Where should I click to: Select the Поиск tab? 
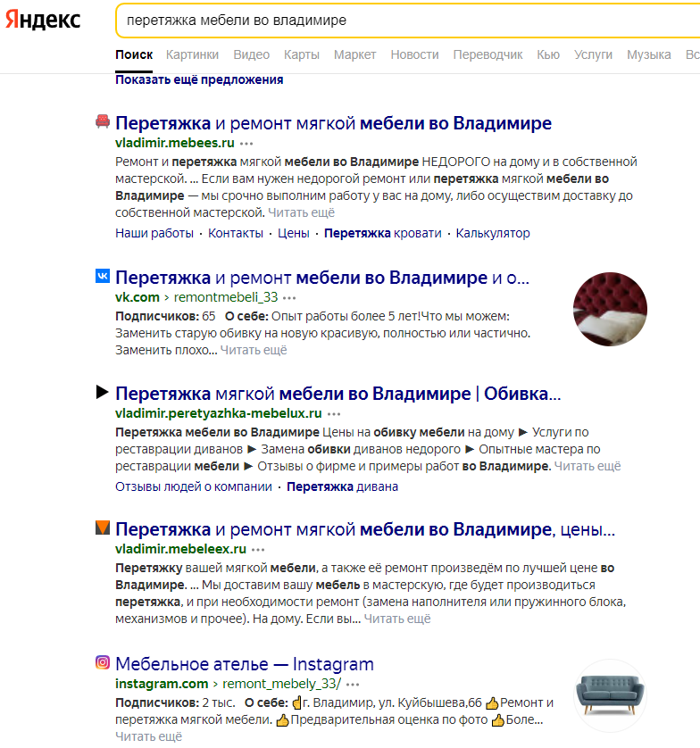(134, 54)
